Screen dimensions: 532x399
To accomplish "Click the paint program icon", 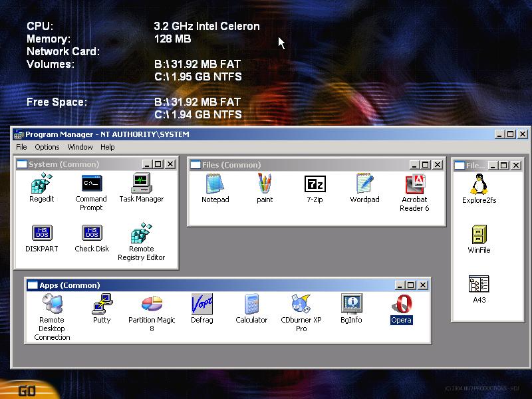I will click(265, 184).
